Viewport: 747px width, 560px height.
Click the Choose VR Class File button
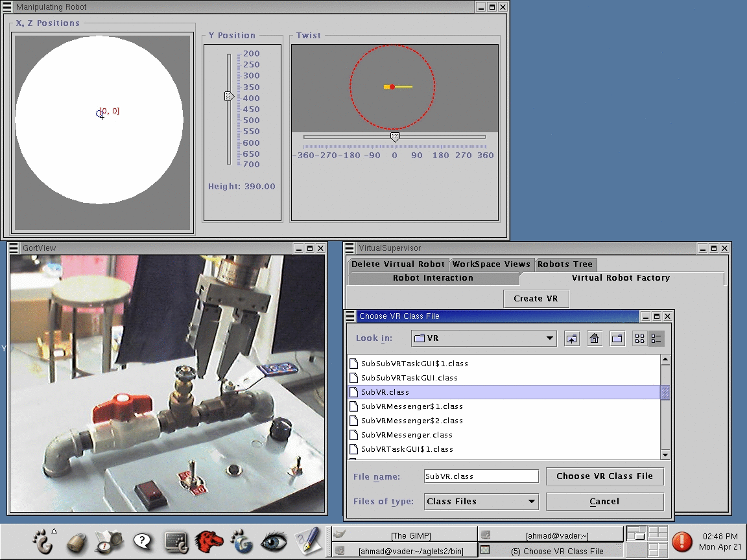click(x=604, y=476)
